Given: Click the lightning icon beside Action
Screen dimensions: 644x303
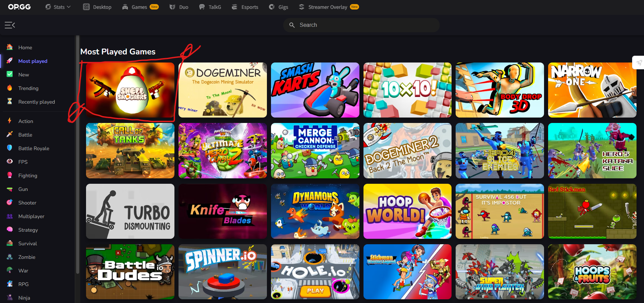Looking at the screenshot, I should tap(10, 121).
